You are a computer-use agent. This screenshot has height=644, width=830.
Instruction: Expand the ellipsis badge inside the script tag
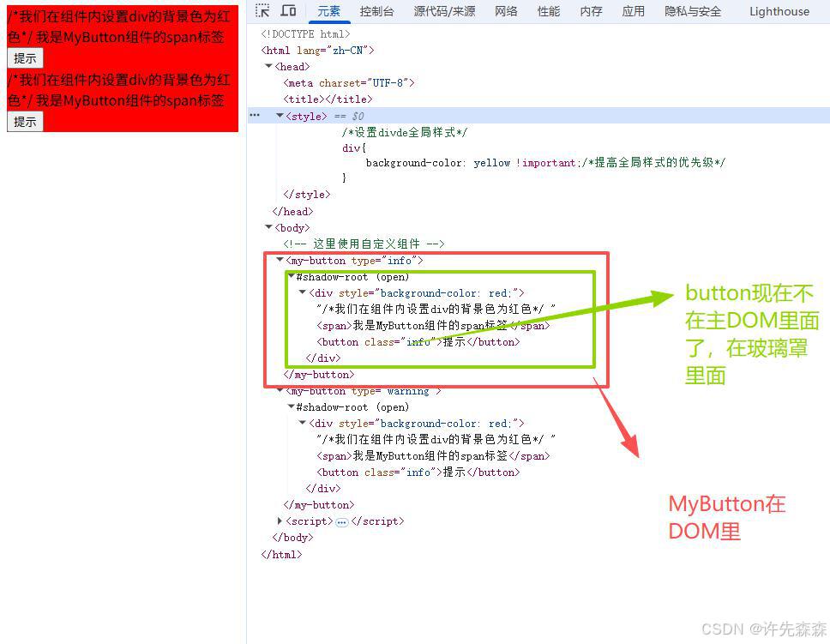pos(342,522)
